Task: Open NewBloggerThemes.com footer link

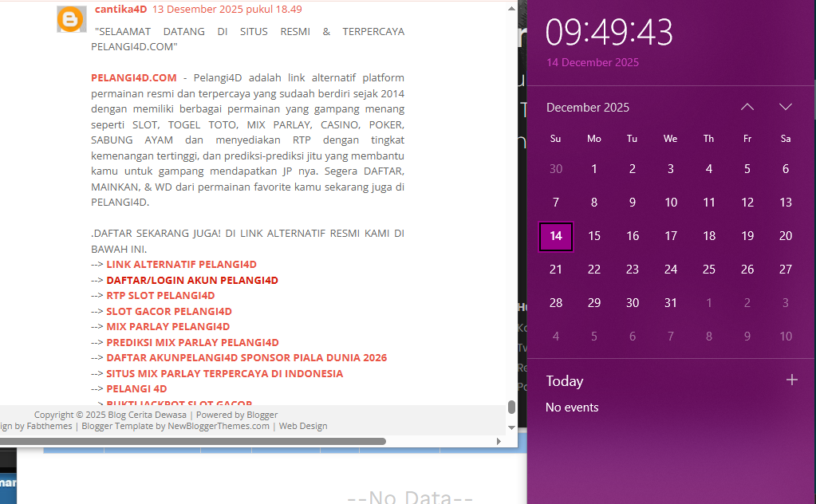Action: pyautogui.click(x=219, y=427)
